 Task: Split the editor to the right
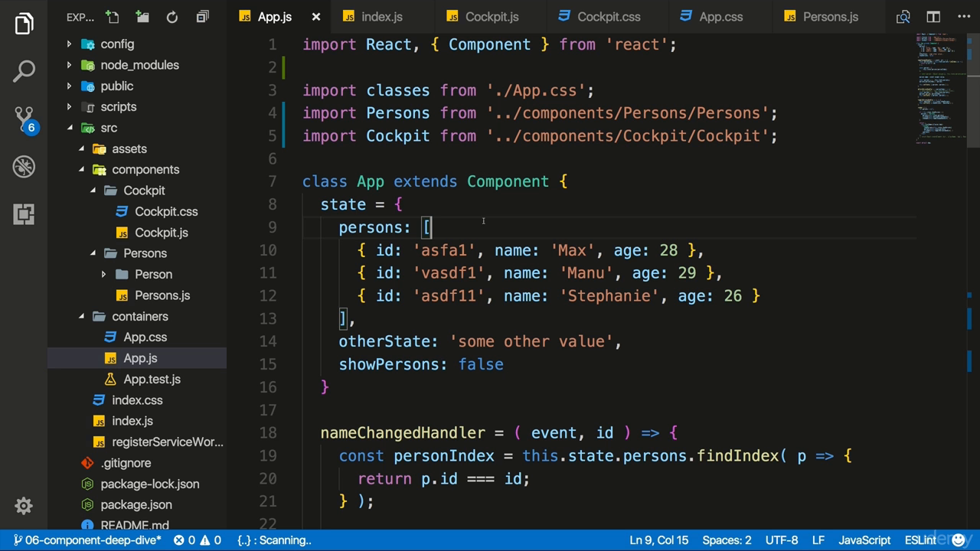(x=933, y=17)
